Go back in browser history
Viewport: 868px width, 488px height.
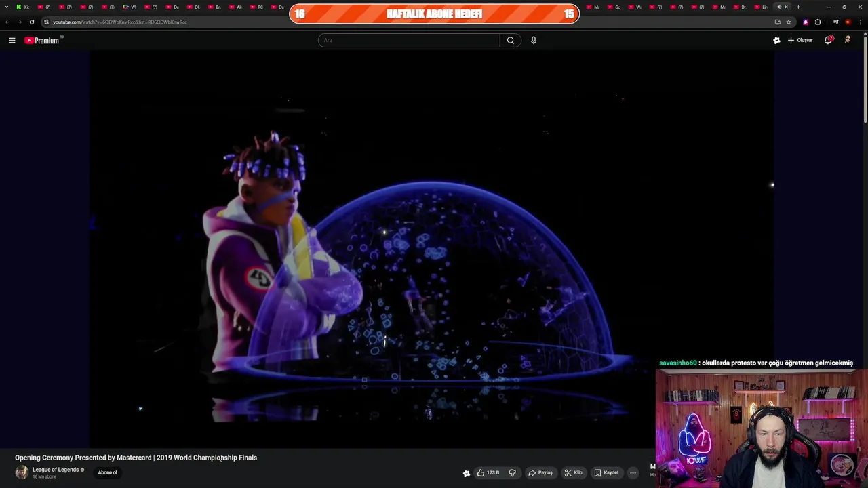(7, 22)
